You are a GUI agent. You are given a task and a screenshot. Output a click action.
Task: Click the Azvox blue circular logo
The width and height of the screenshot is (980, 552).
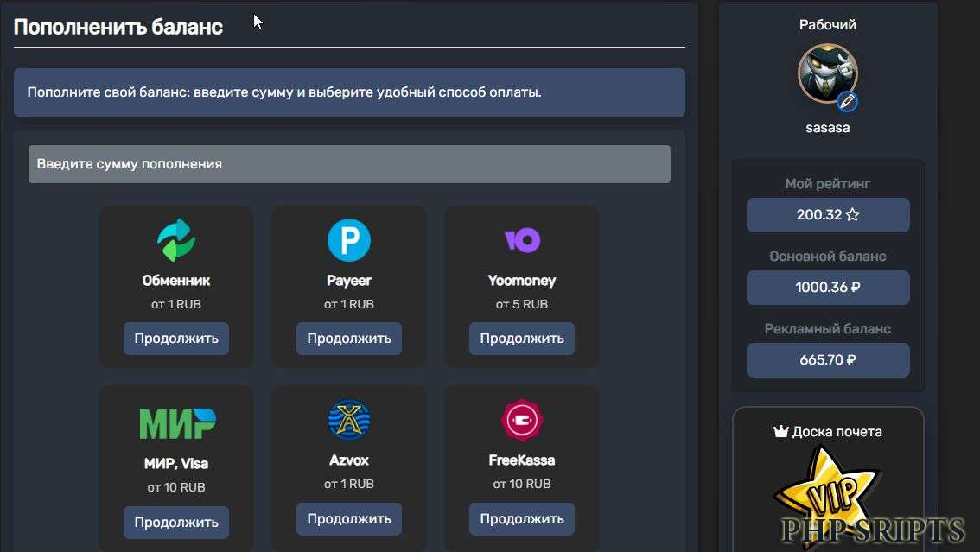349,421
